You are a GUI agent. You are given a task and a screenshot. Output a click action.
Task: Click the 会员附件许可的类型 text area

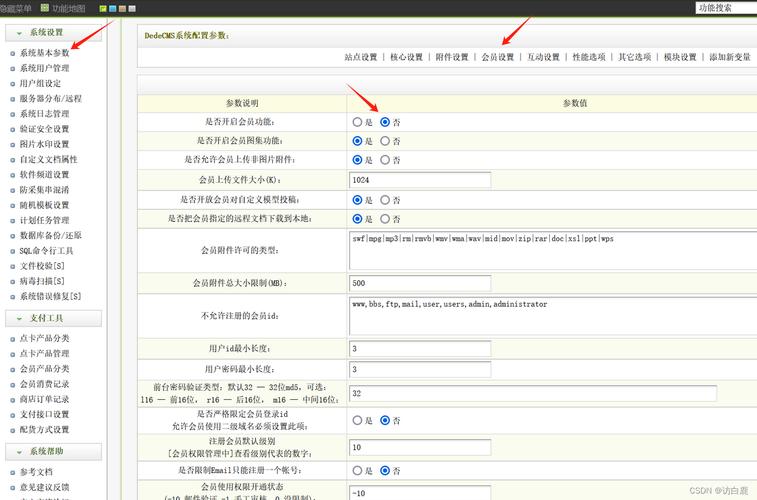click(553, 250)
